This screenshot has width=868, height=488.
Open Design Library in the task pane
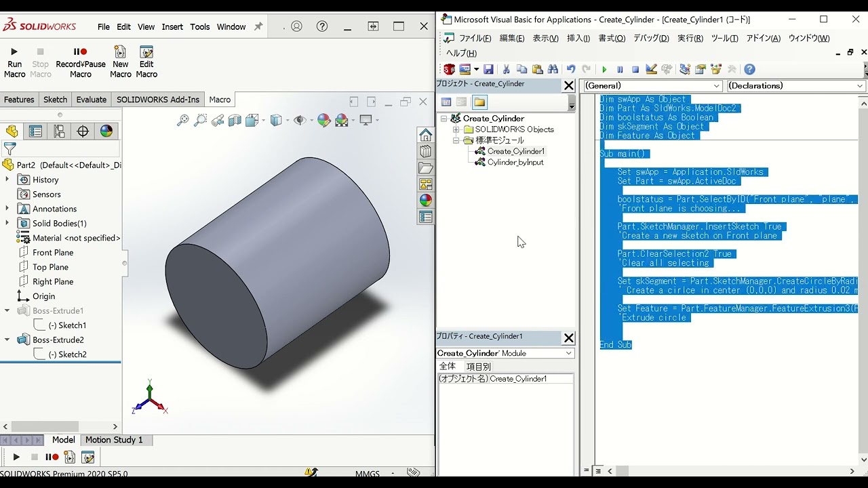point(425,151)
